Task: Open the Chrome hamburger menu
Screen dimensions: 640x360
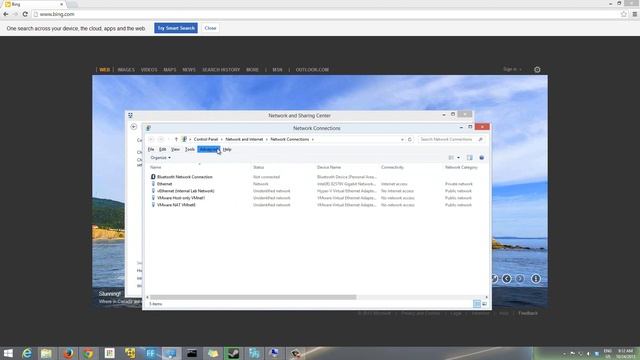Action: (634, 14)
